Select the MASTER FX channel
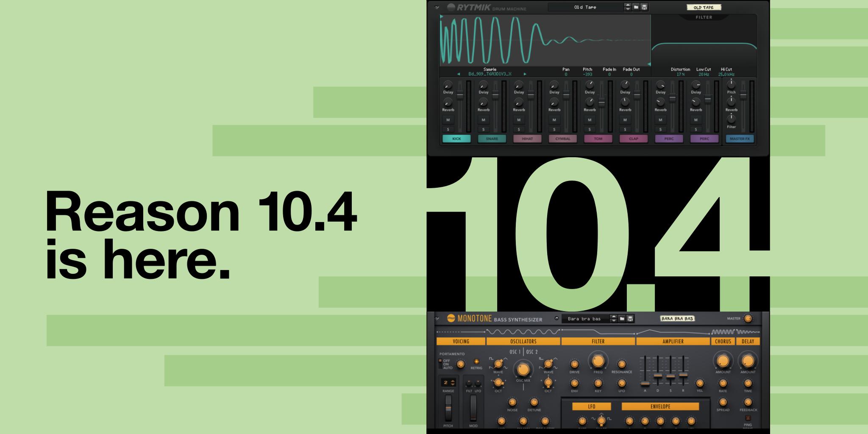This screenshot has width=868, height=434. point(740,139)
